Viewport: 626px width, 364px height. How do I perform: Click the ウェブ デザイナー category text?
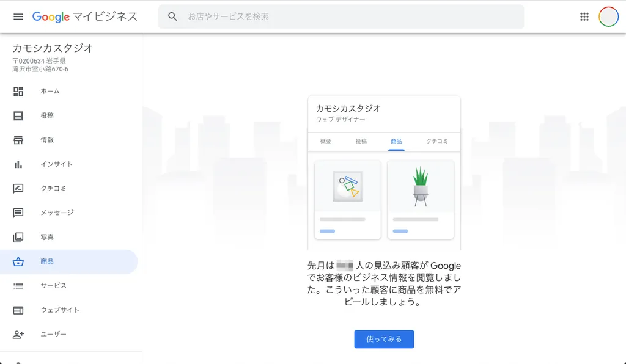pos(341,120)
